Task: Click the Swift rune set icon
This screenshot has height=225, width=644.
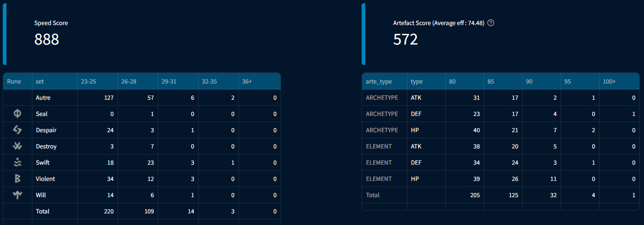Action: 18,162
